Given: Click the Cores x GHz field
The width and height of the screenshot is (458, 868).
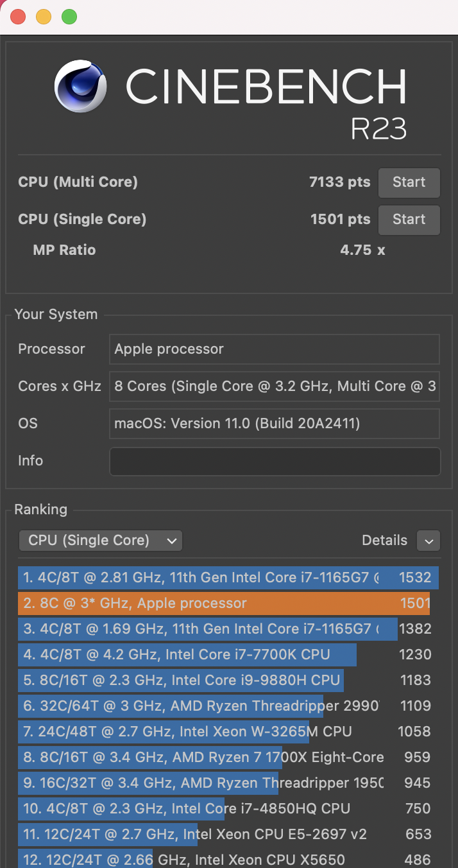Looking at the screenshot, I should 275,386.
